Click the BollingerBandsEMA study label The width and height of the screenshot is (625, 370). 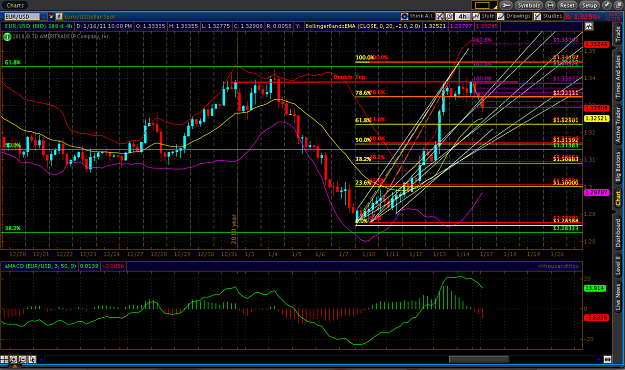point(363,26)
